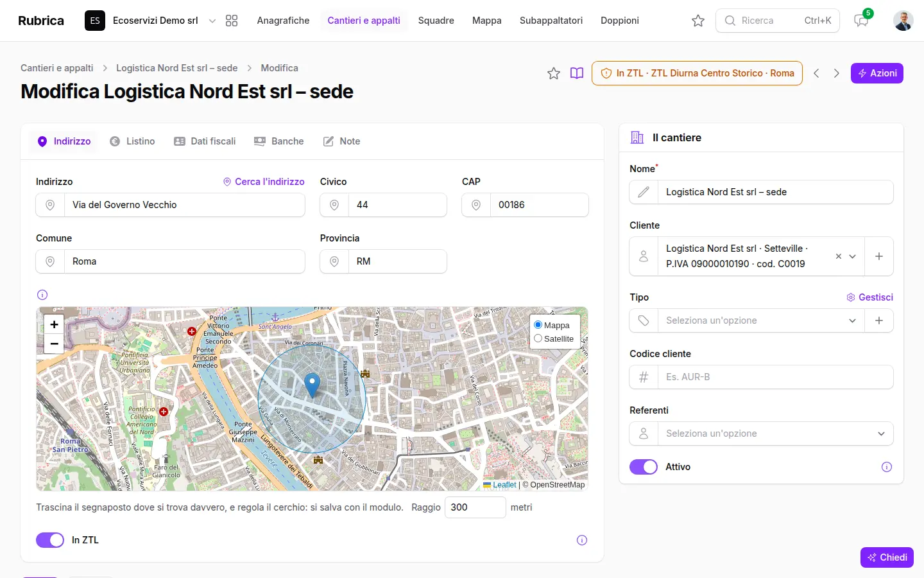Open Subappaltatori in the top menu
The image size is (924, 578).
551,21
